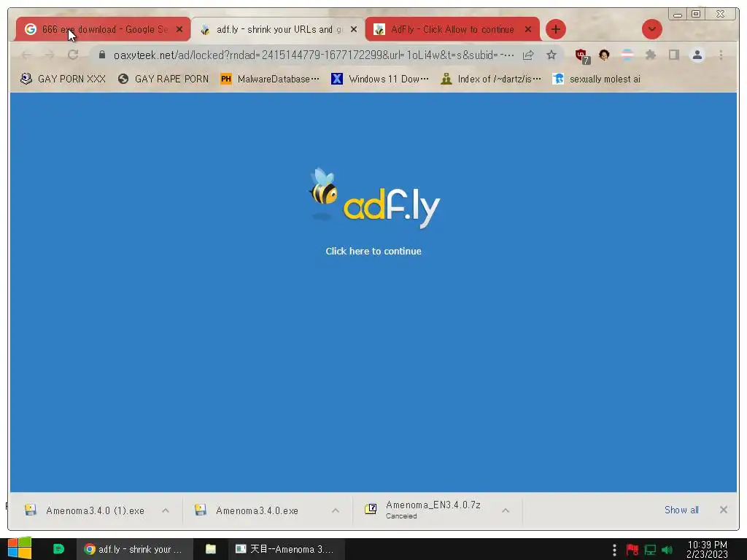
Task: Switch to the Google Search '666 exe download' tab
Action: coord(102,29)
